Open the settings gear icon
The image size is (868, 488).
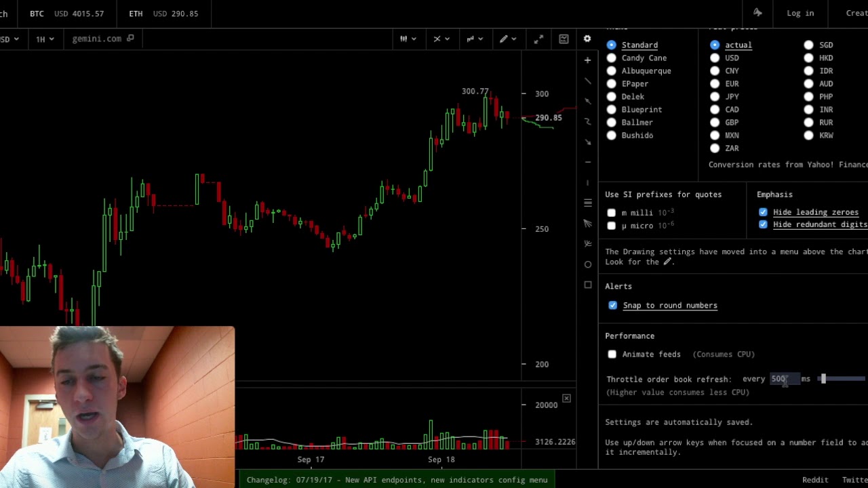pos(587,39)
